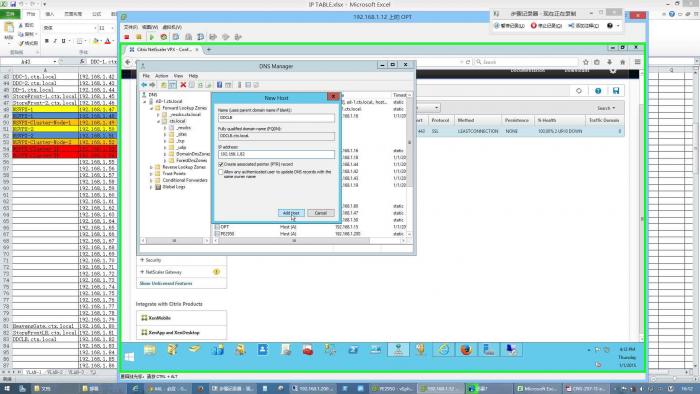This screenshot has height=394, width=700.
Task: Expand Conditional Forwarders tree node
Action: point(151,180)
